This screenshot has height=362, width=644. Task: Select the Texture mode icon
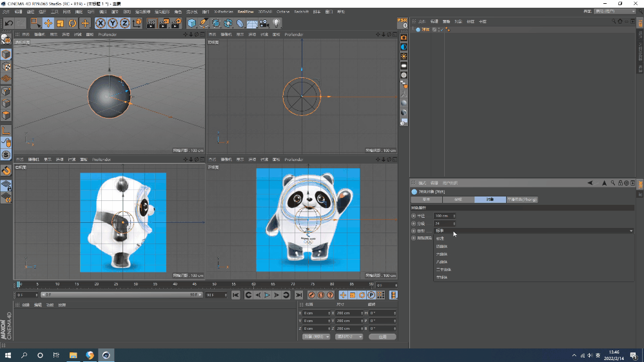(6, 66)
